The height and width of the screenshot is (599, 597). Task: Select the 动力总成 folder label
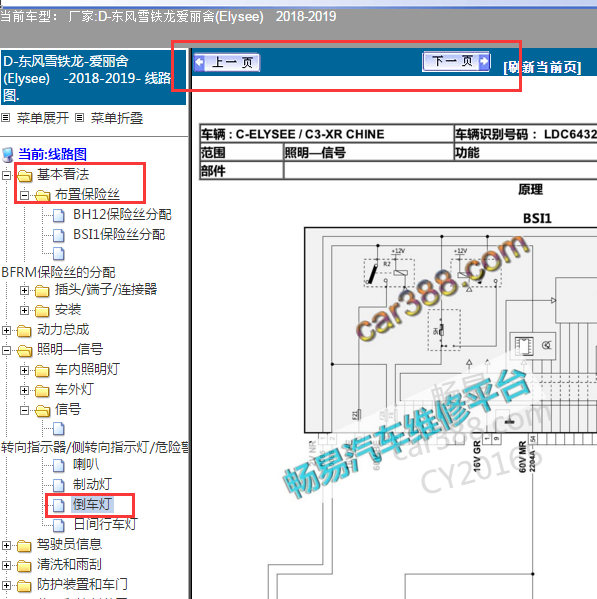pyautogui.click(x=63, y=330)
